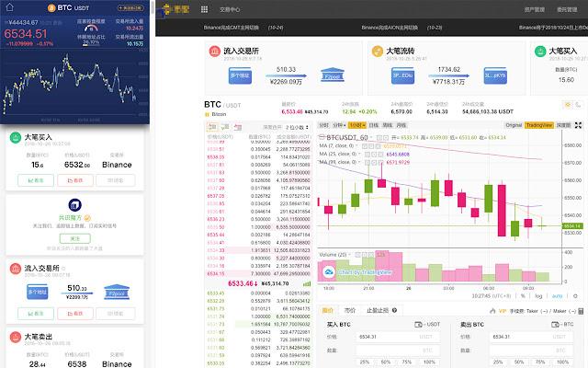The image size is (588, 368).
Task: Expand the BTCUSDT, 60 legend dropdown
Action: [373, 137]
